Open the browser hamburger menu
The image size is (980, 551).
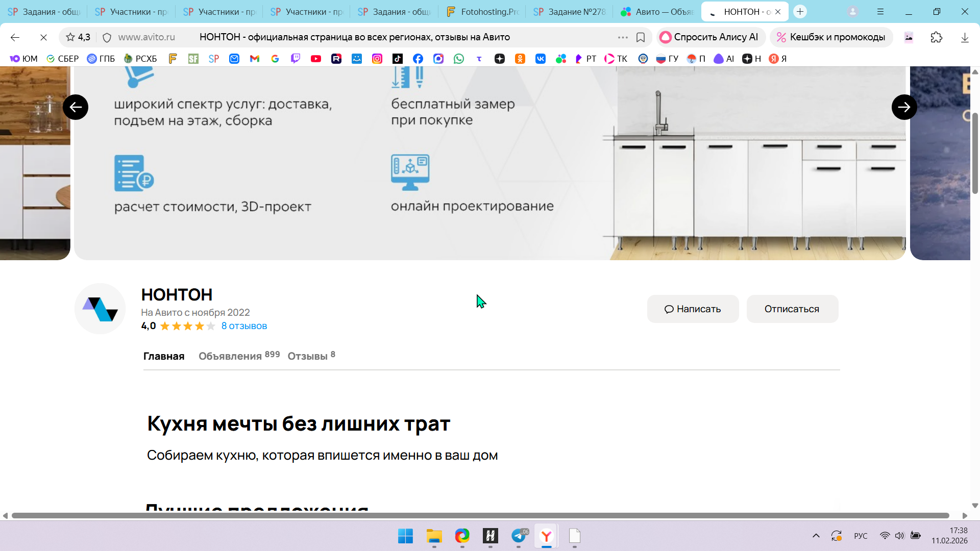[x=880, y=11]
